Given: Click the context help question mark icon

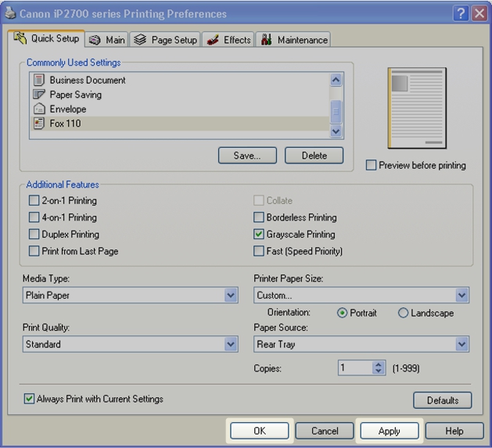Looking at the screenshot, I should (461, 13).
